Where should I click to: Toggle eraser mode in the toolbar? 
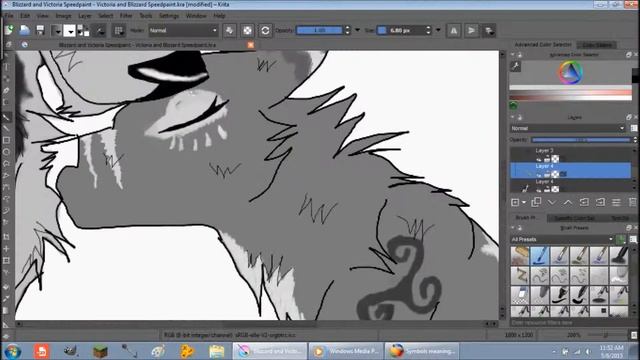230,31
